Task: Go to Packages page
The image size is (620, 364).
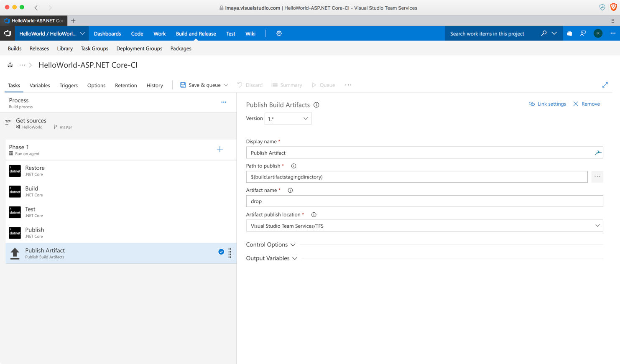Action: coord(181,48)
